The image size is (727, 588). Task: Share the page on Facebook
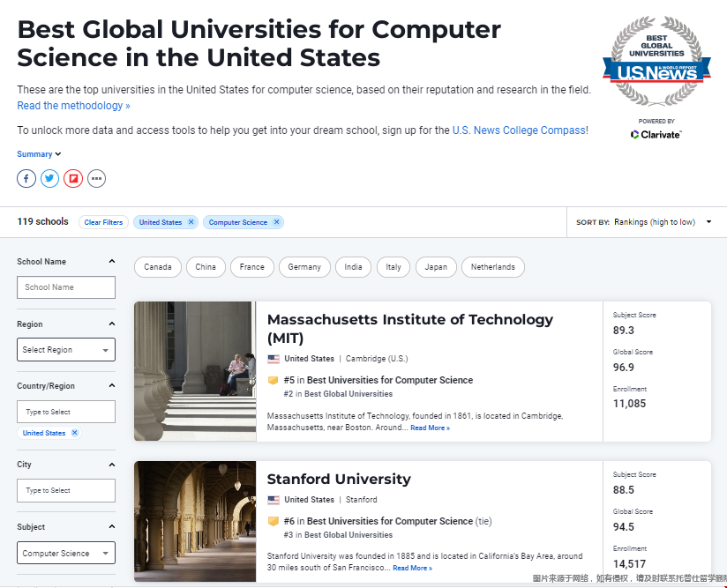click(26, 178)
